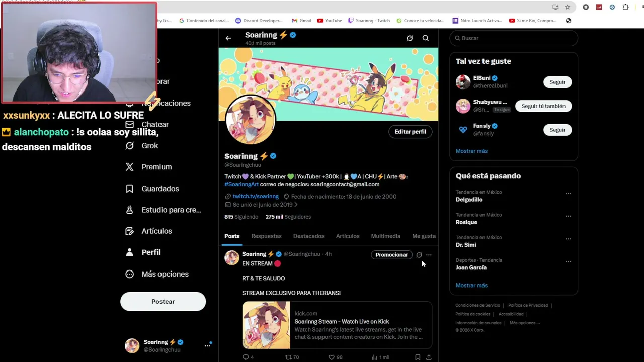Expand footer Más opciones link
This screenshot has width=644, height=362.
click(525, 323)
